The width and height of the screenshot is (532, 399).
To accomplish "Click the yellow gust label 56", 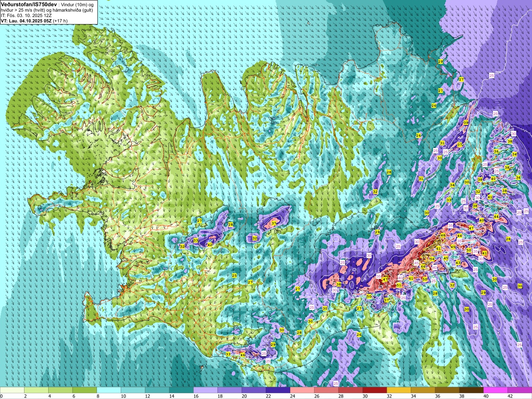I will pos(432,259).
